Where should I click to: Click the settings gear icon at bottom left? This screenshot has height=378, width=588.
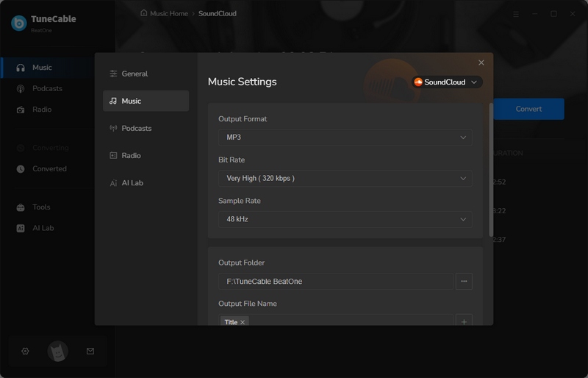[x=25, y=351]
